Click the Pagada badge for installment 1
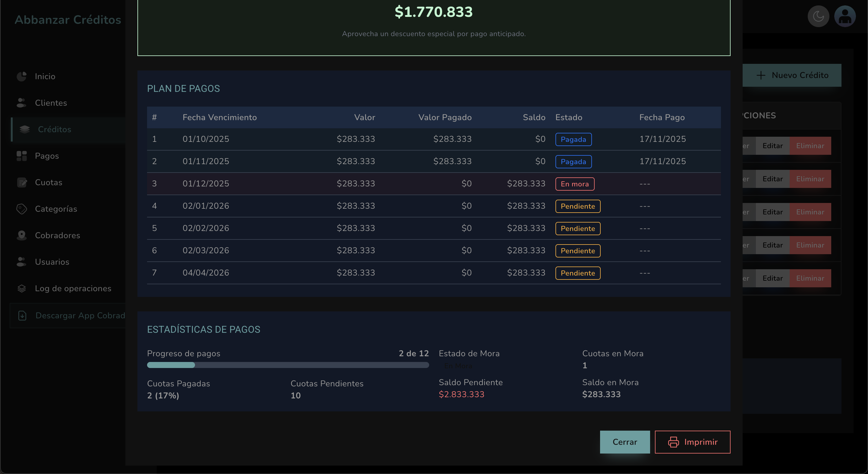The height and width of the screenshot is (474, 868). tap(573, 139)
